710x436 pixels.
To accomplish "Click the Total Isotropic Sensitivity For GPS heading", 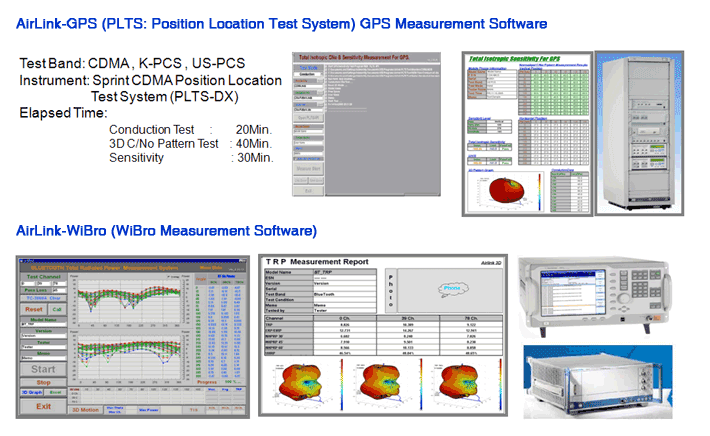I will [x=514, y=58].
